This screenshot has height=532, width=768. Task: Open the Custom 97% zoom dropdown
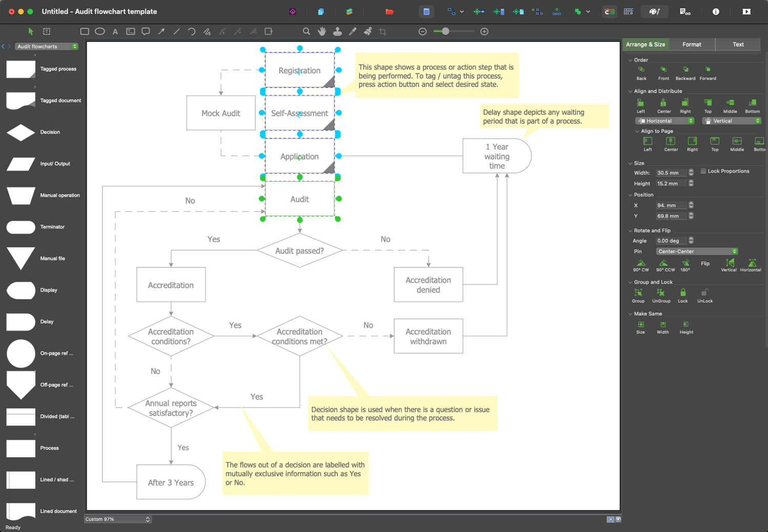click(117, 519)
